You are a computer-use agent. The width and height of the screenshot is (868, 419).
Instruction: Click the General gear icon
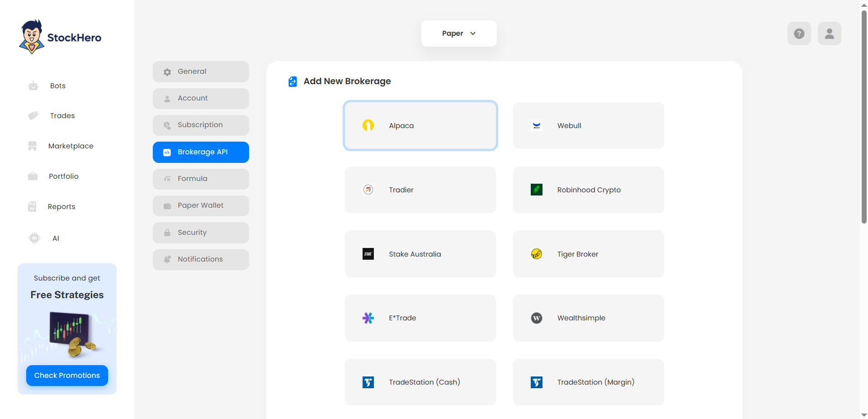point(167,72)
